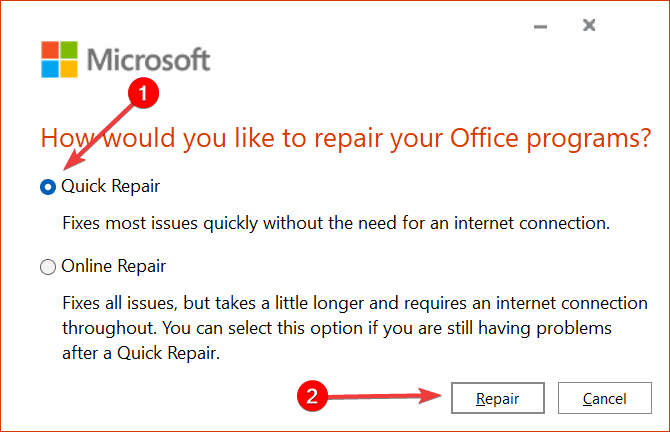Click the Online Repair label text
The height and width of the screenshot is (432, 670).
coord(113,266)
